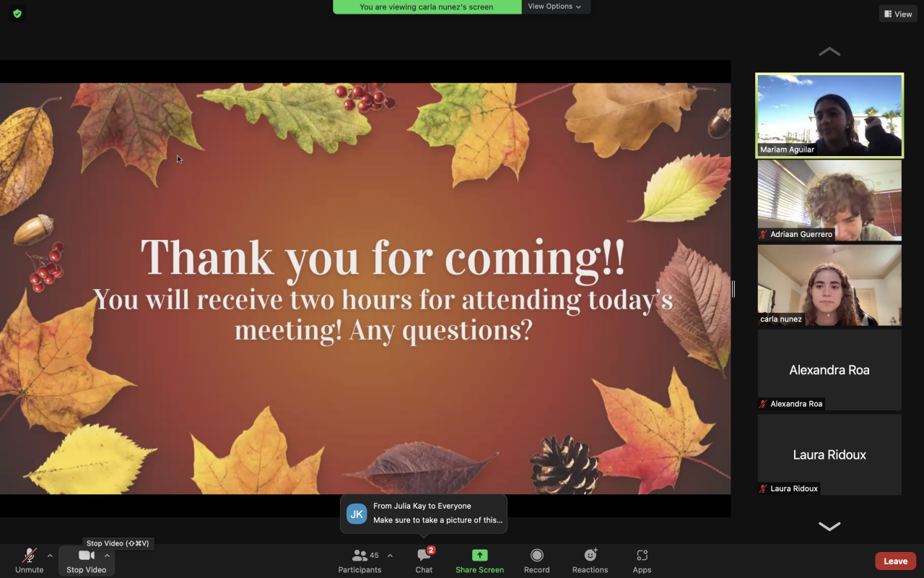Screen dimensions: 924x578
Task: Expand the caret next to Participants count
Action: 390,556
